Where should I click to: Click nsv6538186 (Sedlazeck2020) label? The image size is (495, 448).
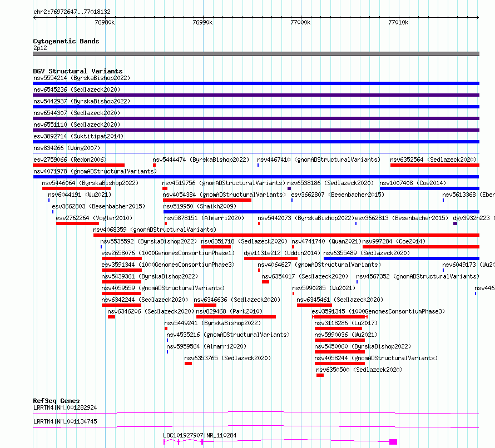(x=330, y=183)
